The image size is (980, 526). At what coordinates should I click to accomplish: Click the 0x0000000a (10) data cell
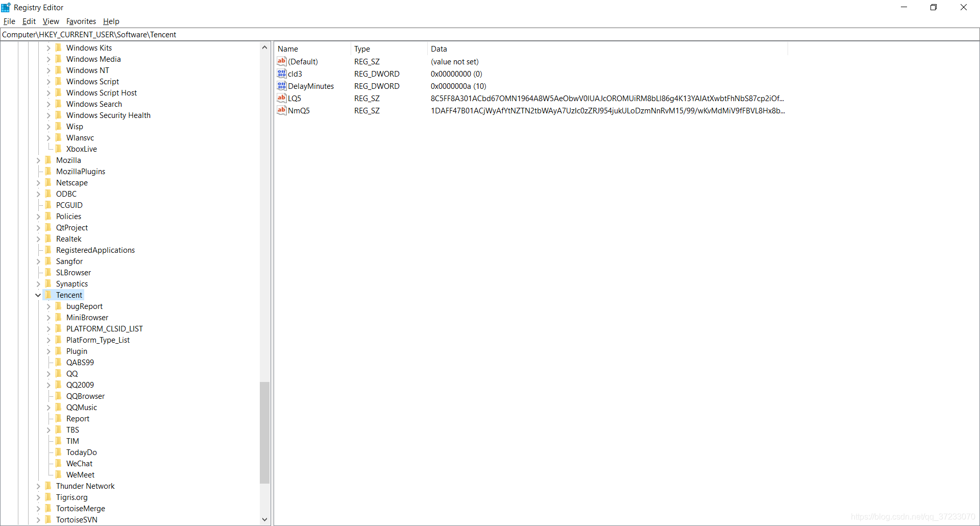(458, 86)
